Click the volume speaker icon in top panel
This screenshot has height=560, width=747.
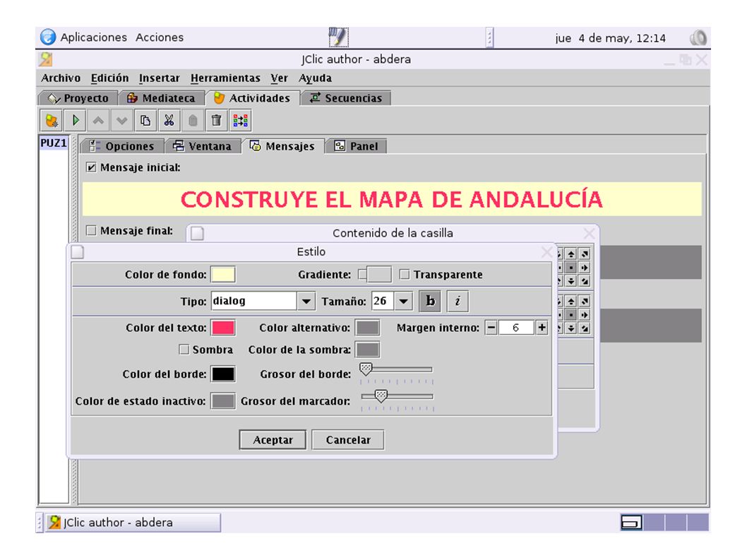point(698,37)
